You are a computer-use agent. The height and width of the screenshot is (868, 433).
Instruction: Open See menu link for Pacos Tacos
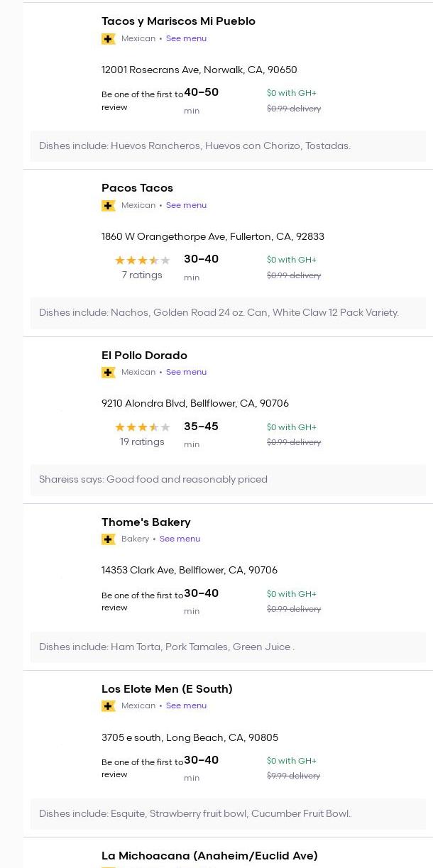click(186, 205)
